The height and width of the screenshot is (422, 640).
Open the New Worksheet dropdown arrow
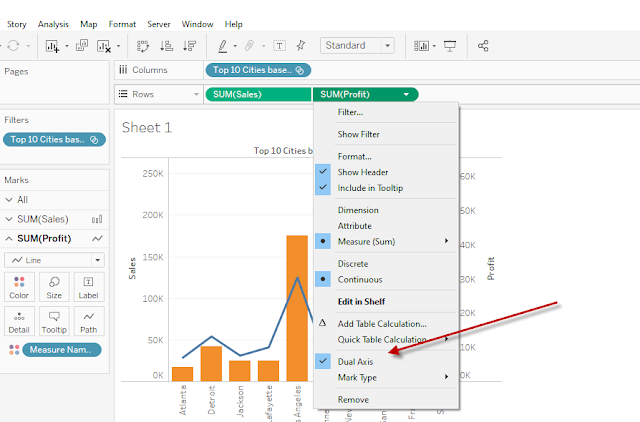pyautogui.click(x=67, y=46)
